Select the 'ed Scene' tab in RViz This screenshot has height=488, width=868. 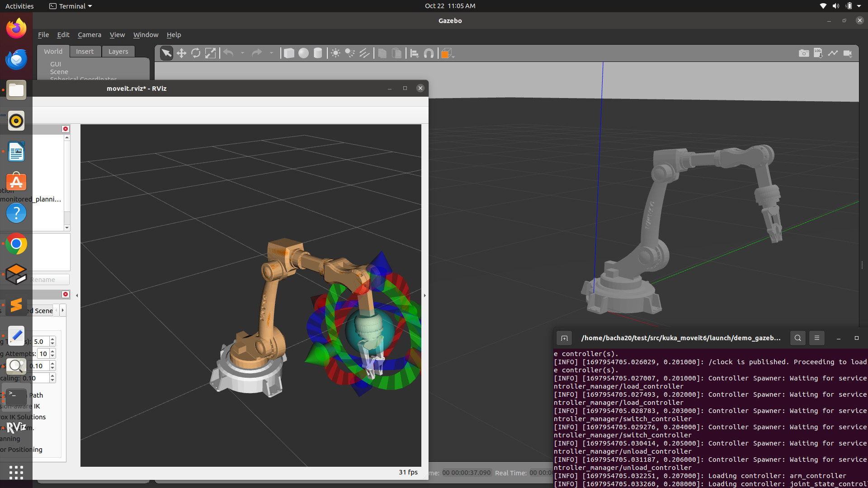40,310
